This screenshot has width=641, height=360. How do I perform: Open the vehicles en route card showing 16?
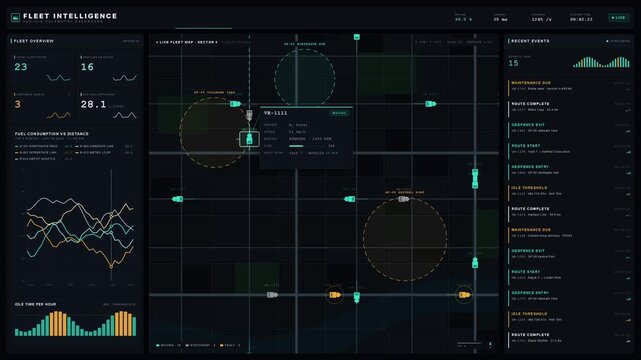109,69
